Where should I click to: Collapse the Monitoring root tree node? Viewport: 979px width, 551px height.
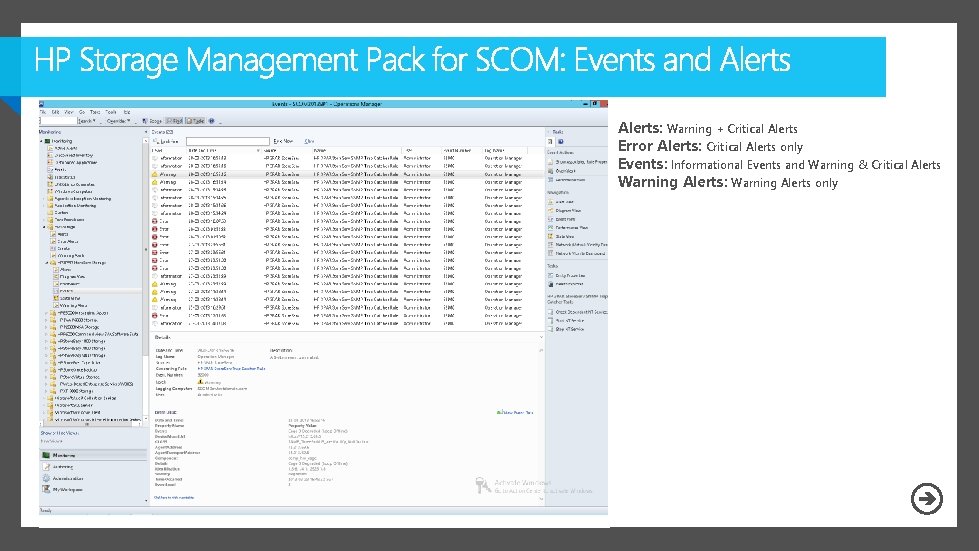click(x=42, y=141)
